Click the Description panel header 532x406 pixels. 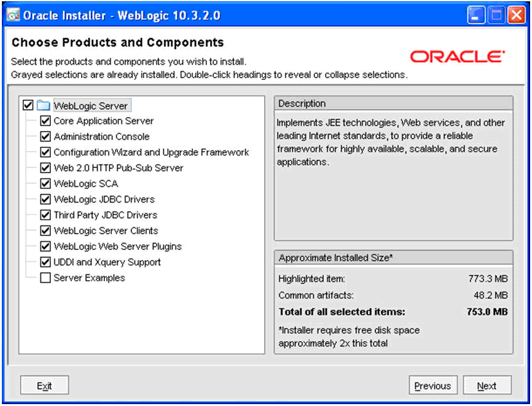coord(394,103)
